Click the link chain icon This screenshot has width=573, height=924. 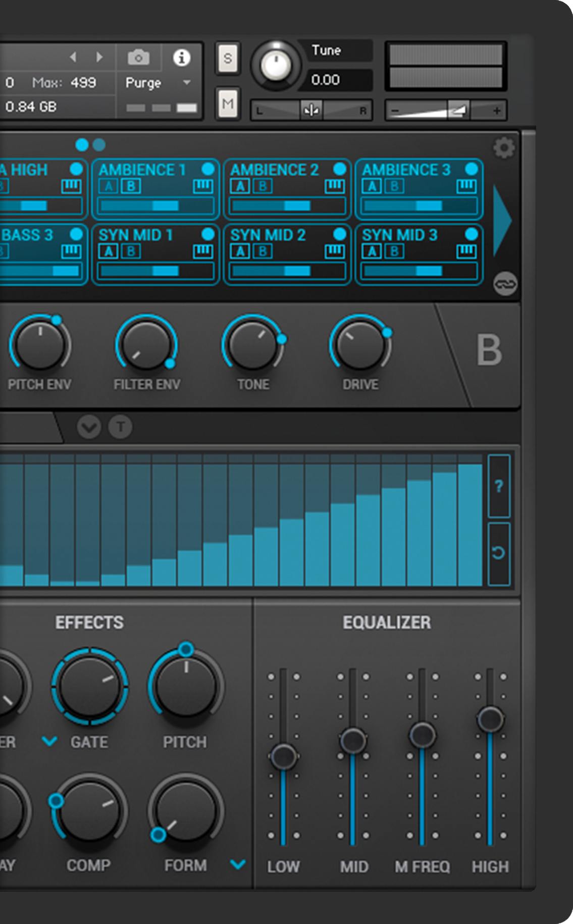[x=505, y=284]
